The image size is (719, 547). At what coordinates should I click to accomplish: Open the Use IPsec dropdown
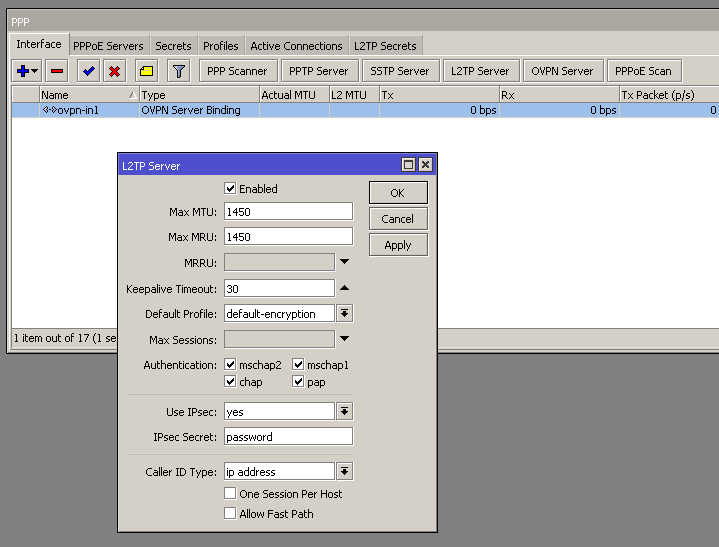point(344,411)
